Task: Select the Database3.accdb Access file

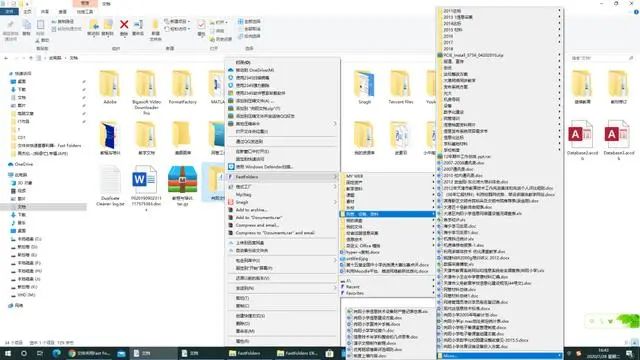Action: point(618,140)
